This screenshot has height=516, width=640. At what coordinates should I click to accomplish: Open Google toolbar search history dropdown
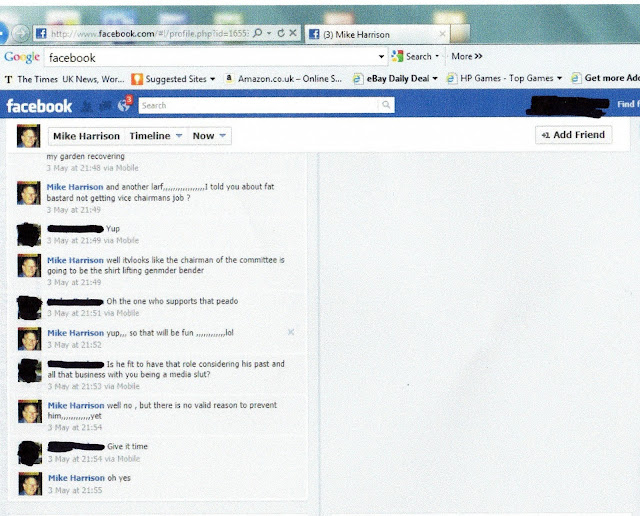[x=381, y=56]
